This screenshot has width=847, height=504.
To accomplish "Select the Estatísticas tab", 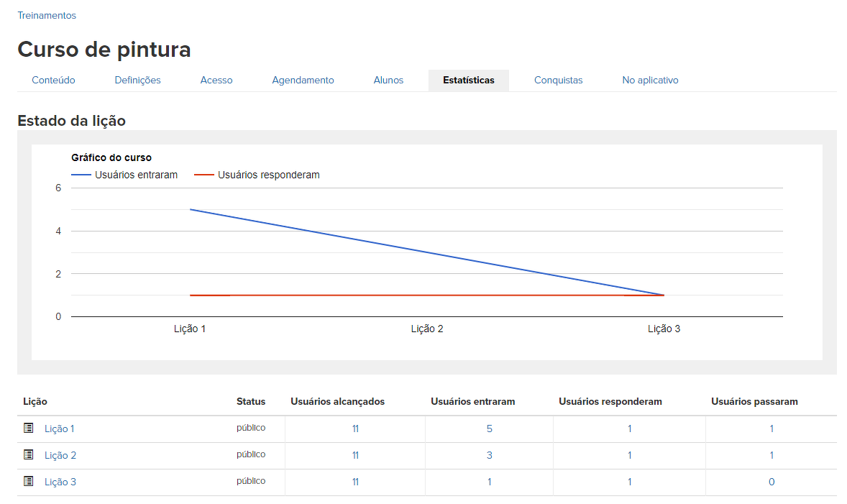I will (468, 81).
